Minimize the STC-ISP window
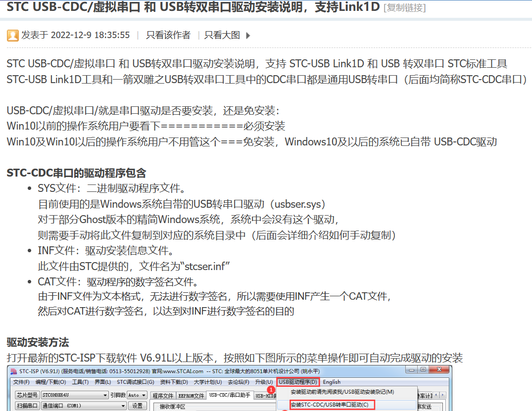This screenshot has height=411, width=532. (412, 369)
